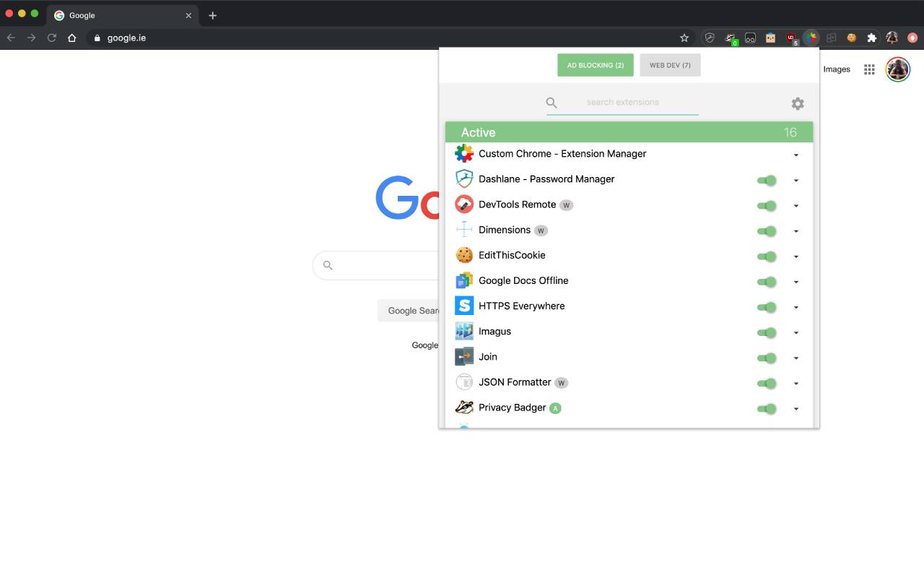Click the Privacy Badger icon in list

(464, 407)
